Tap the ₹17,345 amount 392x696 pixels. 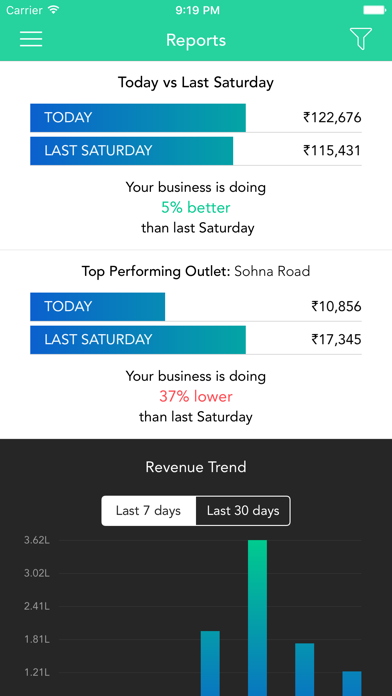pyautogui.click(x=336, y=340)
